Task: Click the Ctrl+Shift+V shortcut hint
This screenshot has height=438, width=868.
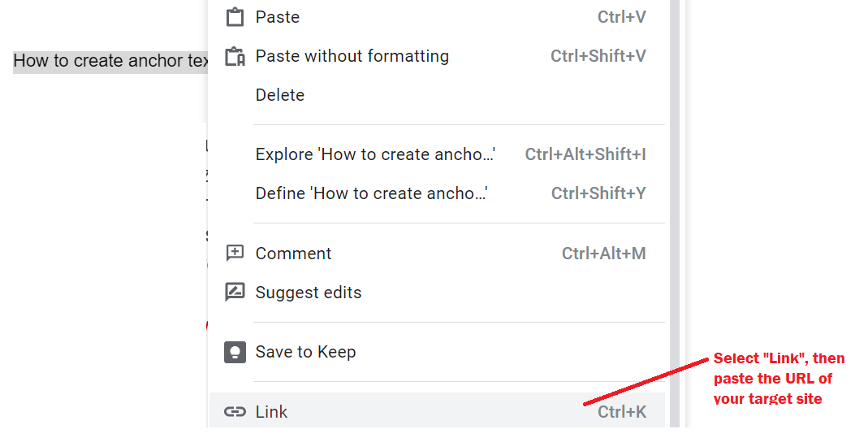Action: [598, 56]
